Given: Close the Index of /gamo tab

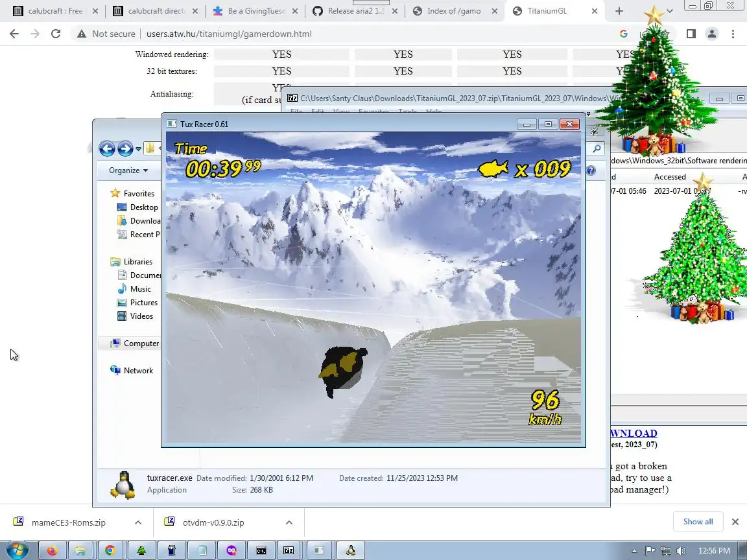Looking at the screenshot, I should click(x=495, y=11).
